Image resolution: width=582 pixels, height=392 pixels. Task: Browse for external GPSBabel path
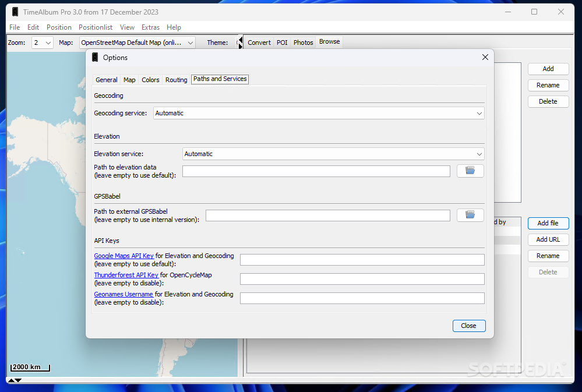[x=470, y=215]
